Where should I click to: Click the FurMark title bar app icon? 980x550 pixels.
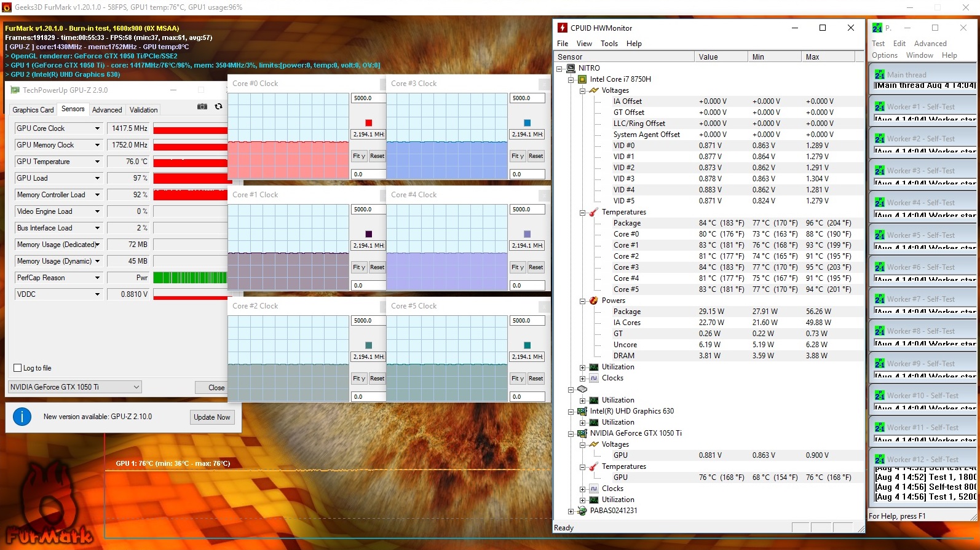[x=7, y=7]
